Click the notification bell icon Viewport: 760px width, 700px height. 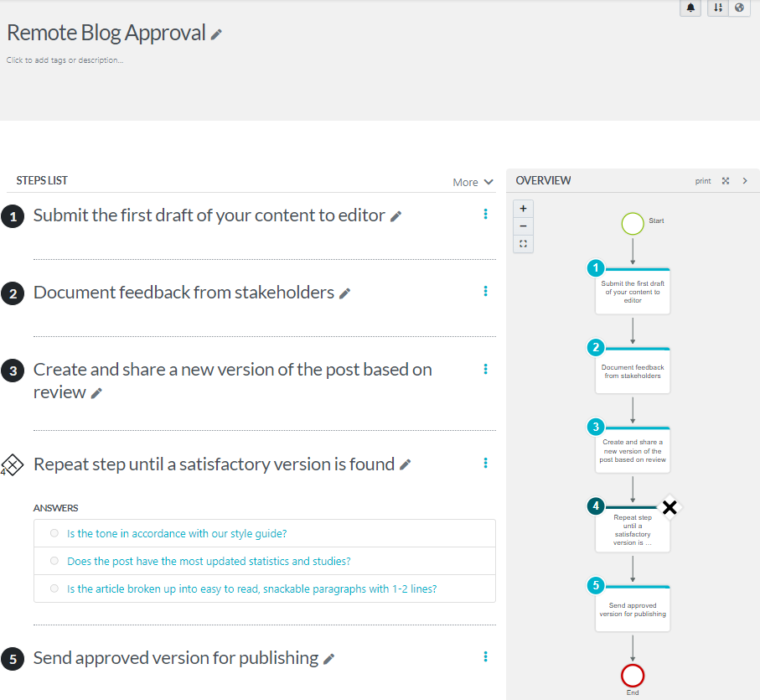click(x=690, y=8)
